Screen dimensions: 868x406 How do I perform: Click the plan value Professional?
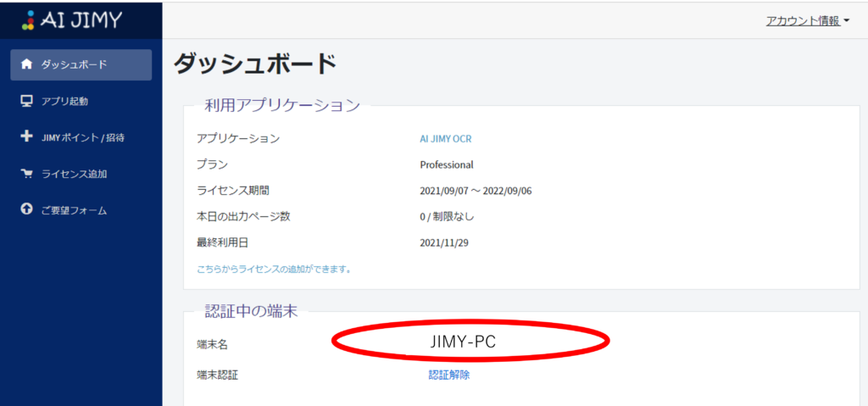447,165
